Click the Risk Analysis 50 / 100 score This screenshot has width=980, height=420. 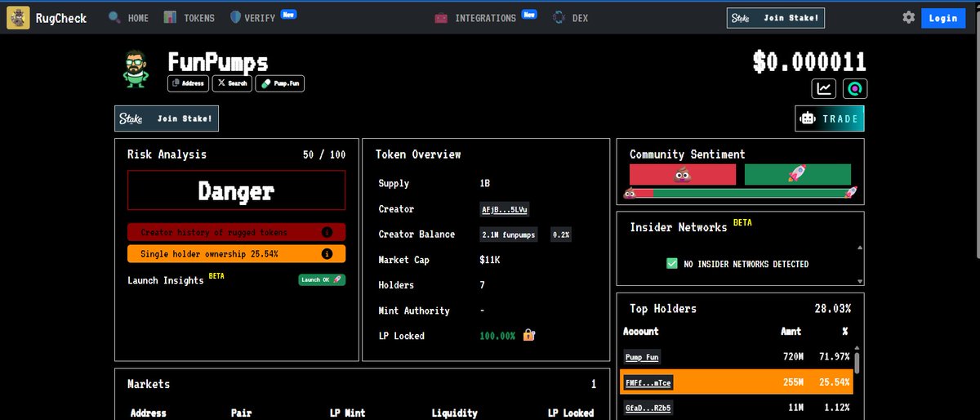[x=323, y=154]
